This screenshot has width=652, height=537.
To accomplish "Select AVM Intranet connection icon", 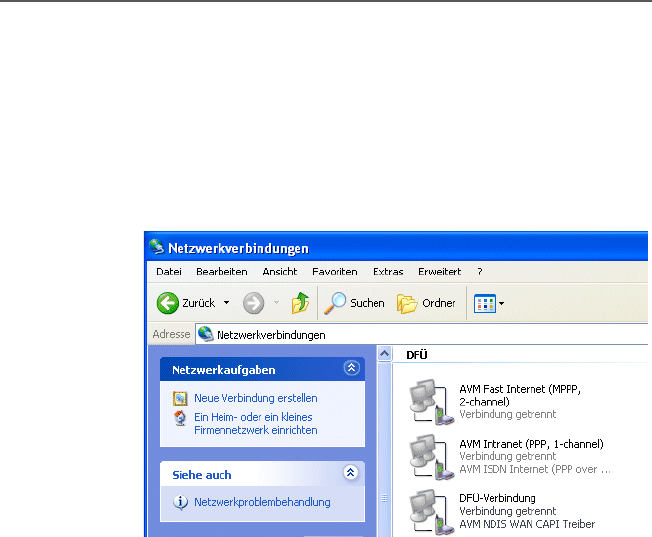I will [x=431, y=457].
